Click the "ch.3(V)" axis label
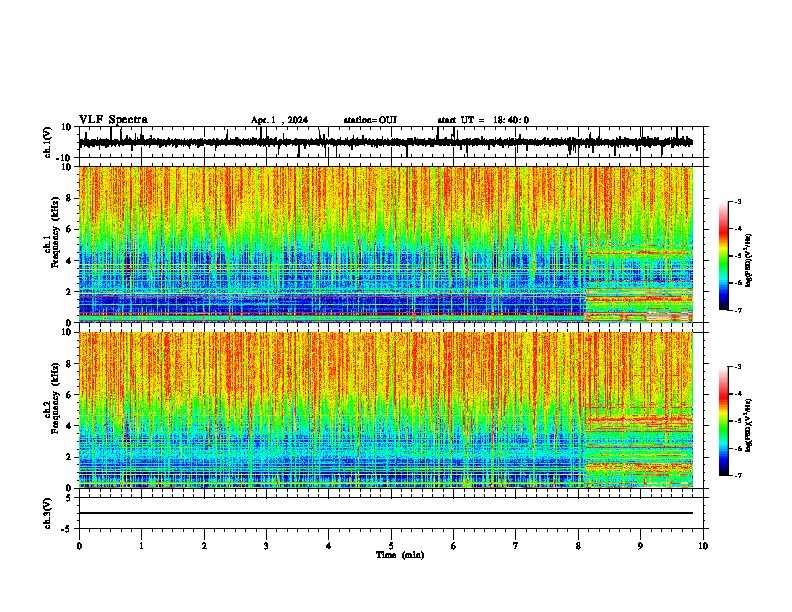 coord(48,513)
